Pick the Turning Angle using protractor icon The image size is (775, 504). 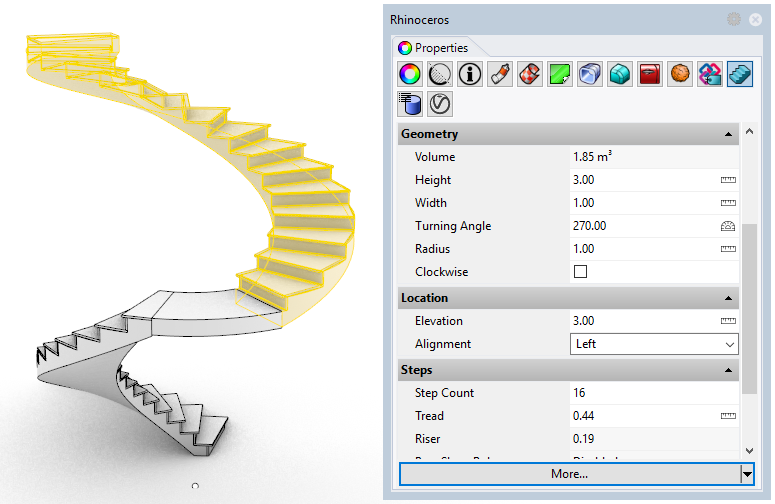728,226
